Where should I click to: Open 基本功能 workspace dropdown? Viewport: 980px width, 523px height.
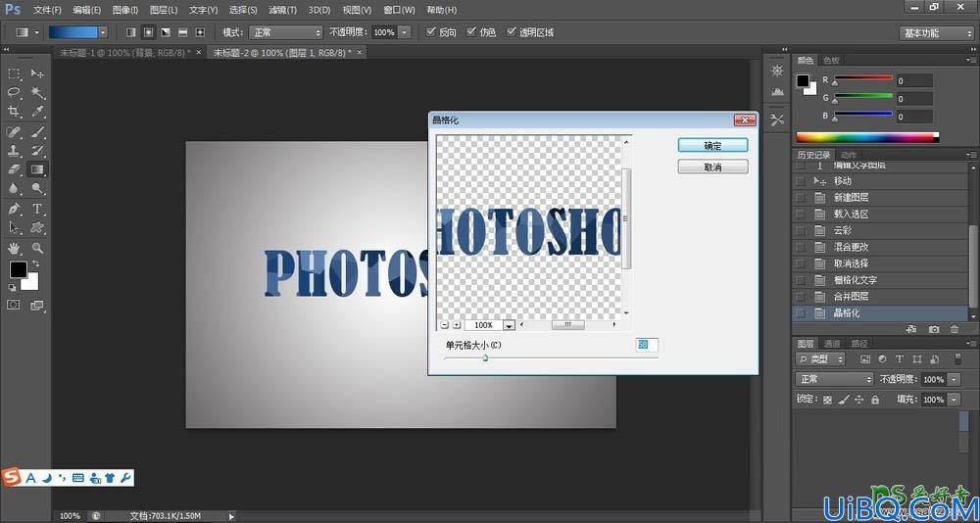pyautogui.click(x=936, y=33)
